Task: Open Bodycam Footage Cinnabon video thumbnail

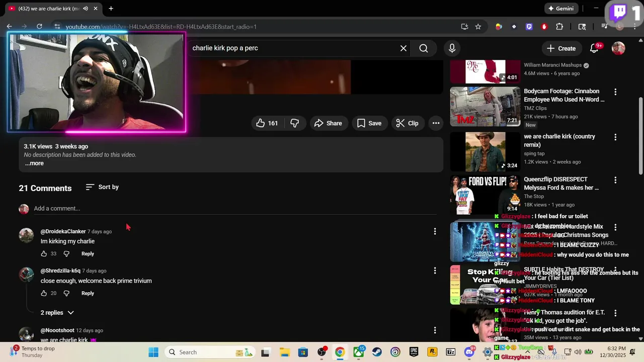Action: coord(485,107)
